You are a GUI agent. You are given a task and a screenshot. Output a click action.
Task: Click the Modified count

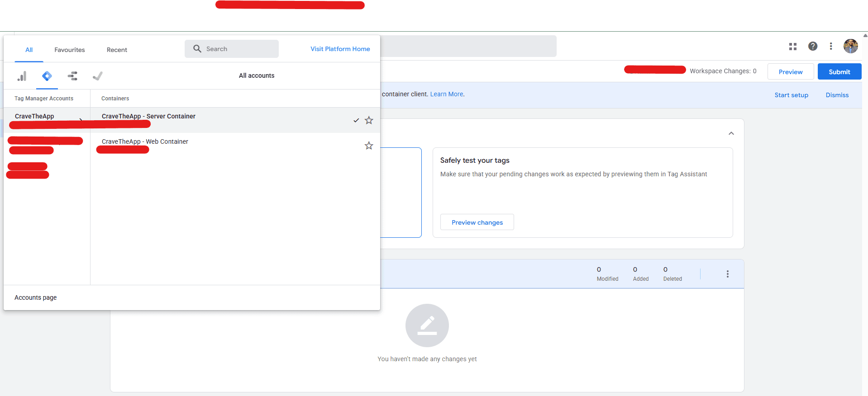[607, 274]
